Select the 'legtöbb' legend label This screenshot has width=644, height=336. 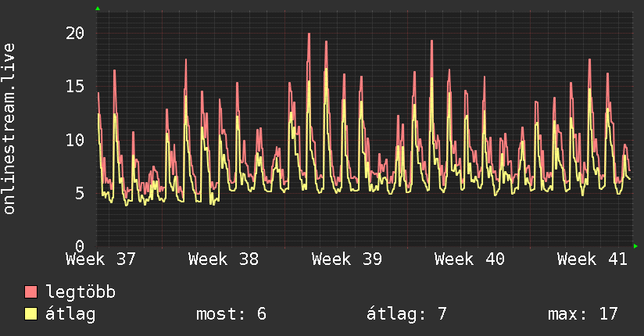click(80, 292)
